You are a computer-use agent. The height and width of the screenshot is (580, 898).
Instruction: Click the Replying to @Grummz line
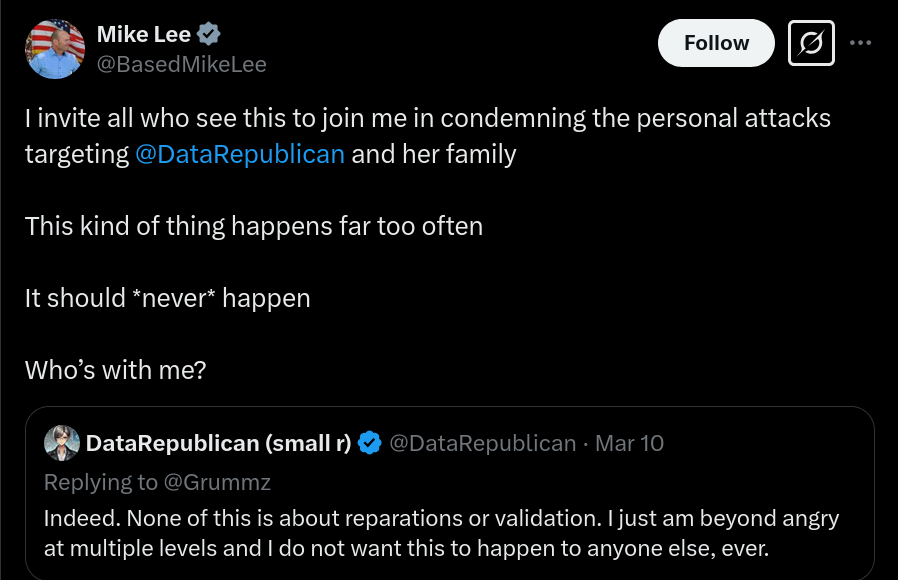click(x=157, y=482)
